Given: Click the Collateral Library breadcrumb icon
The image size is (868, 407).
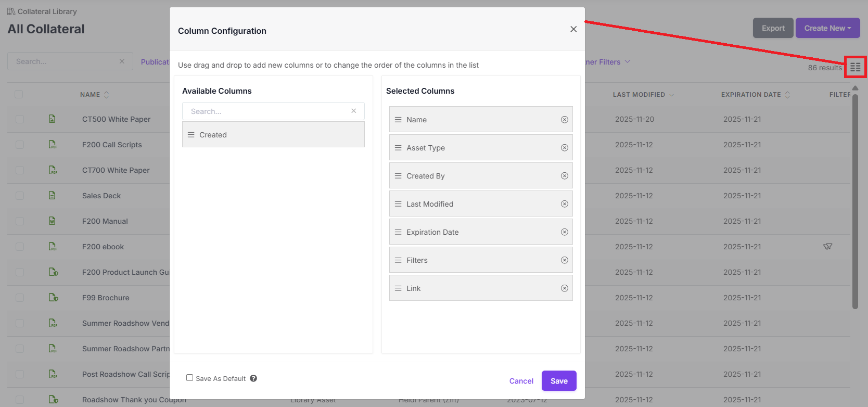Looking at the screenshot, I should [x=11, y=11].
